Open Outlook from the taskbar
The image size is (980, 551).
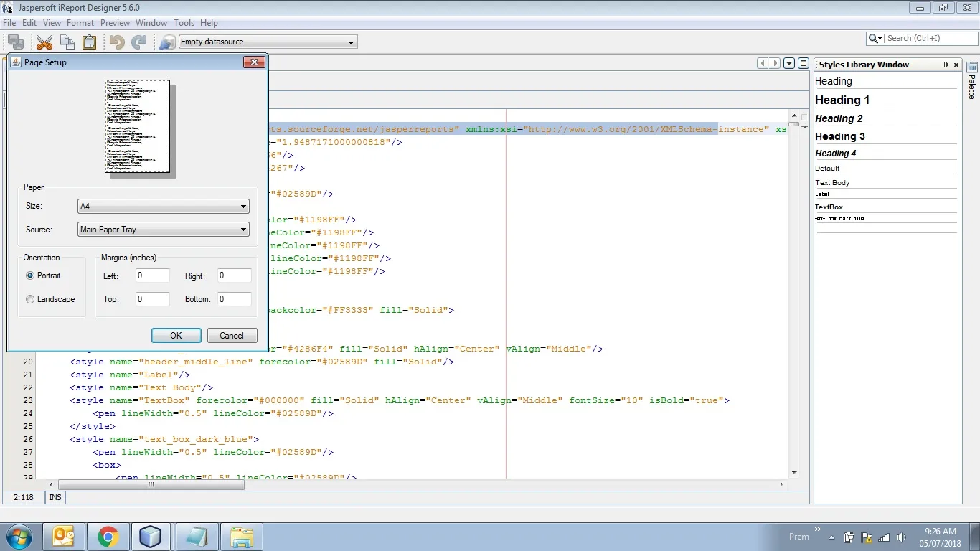[x=65, y=537]
